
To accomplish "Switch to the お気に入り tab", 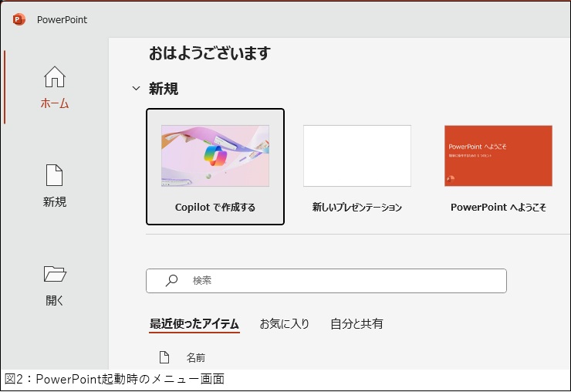I will [x=285, y=324].
